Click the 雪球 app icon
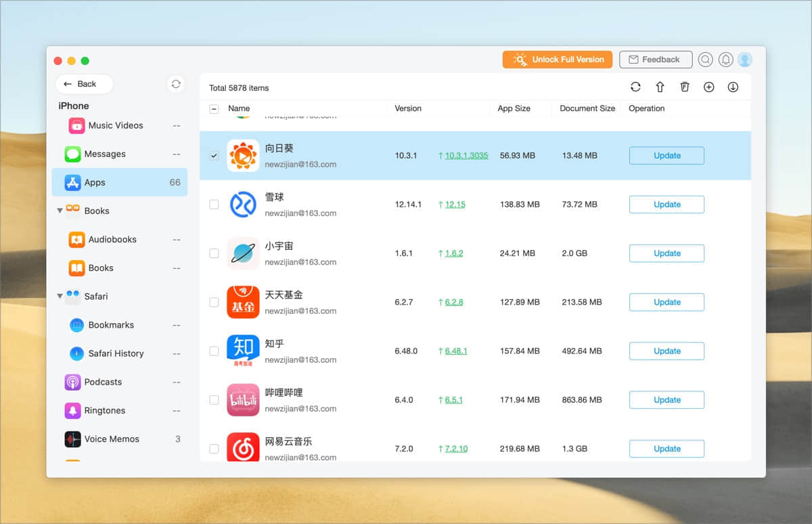Viewport: 812px width, 524px height. pyautogui.click(x=243, y=204)
